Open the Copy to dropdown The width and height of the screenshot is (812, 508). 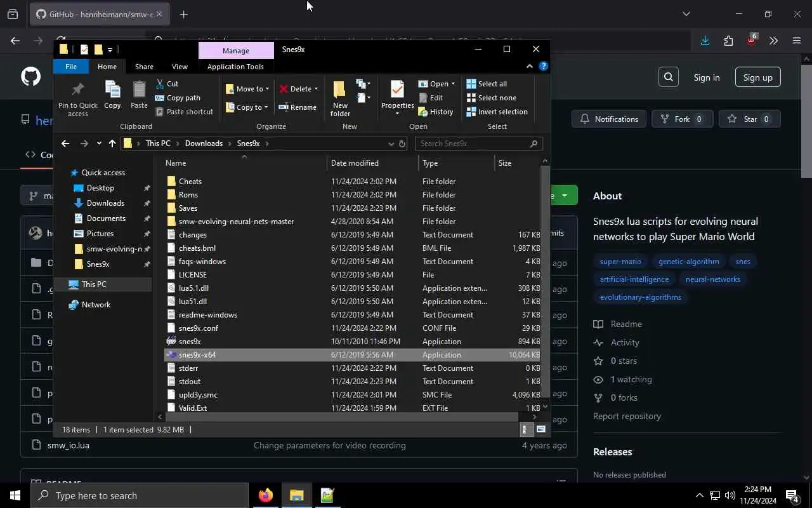point(247,107)
